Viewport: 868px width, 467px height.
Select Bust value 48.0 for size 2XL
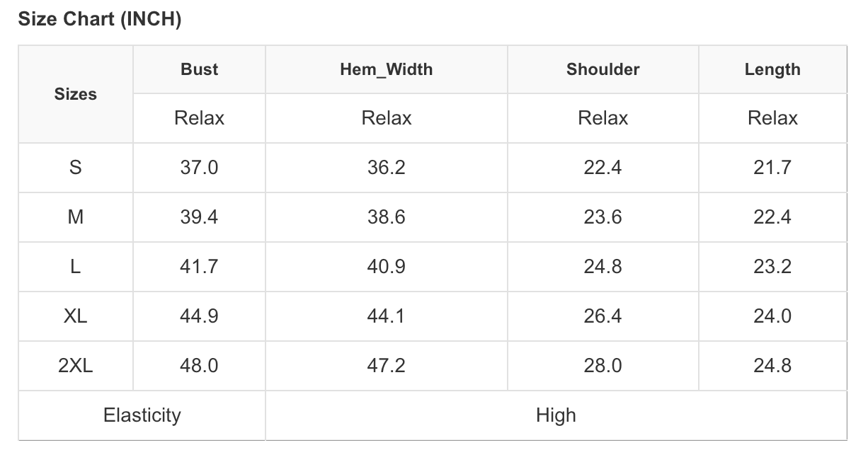[199, 366]
